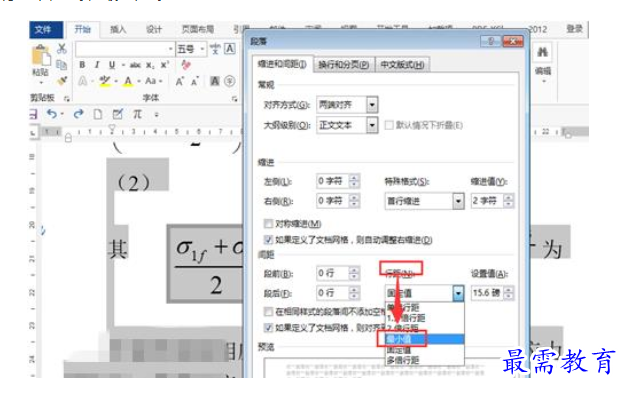Click the font color A button

(128, 81)
